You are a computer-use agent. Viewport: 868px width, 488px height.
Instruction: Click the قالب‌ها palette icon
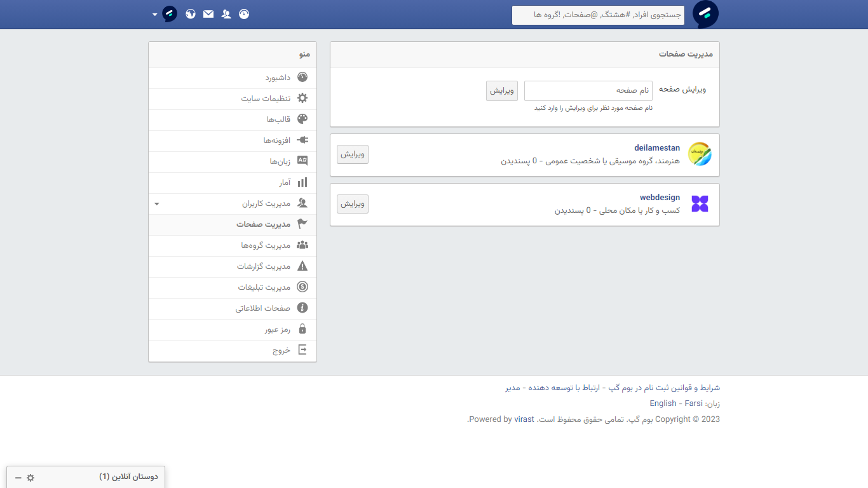(302, 119)
